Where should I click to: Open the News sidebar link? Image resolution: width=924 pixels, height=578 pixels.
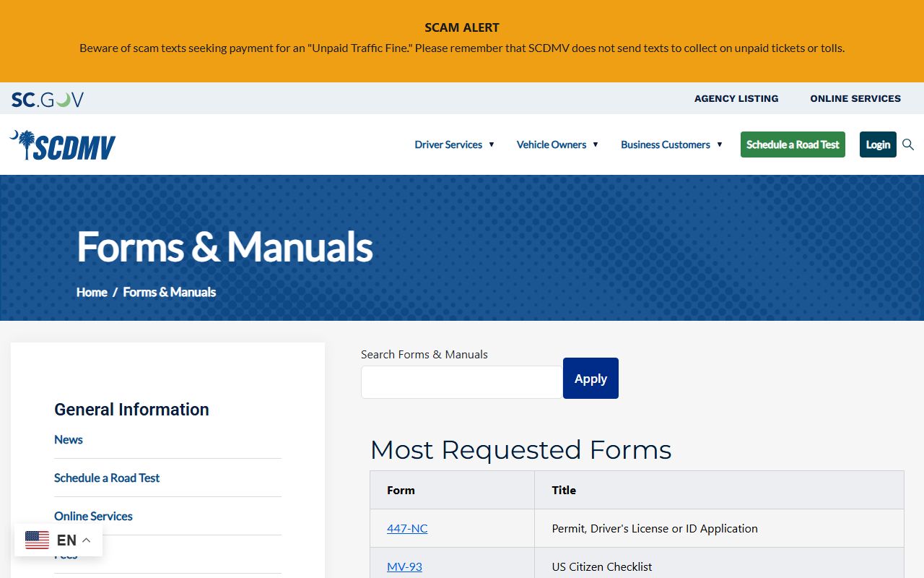click(69, 439)
